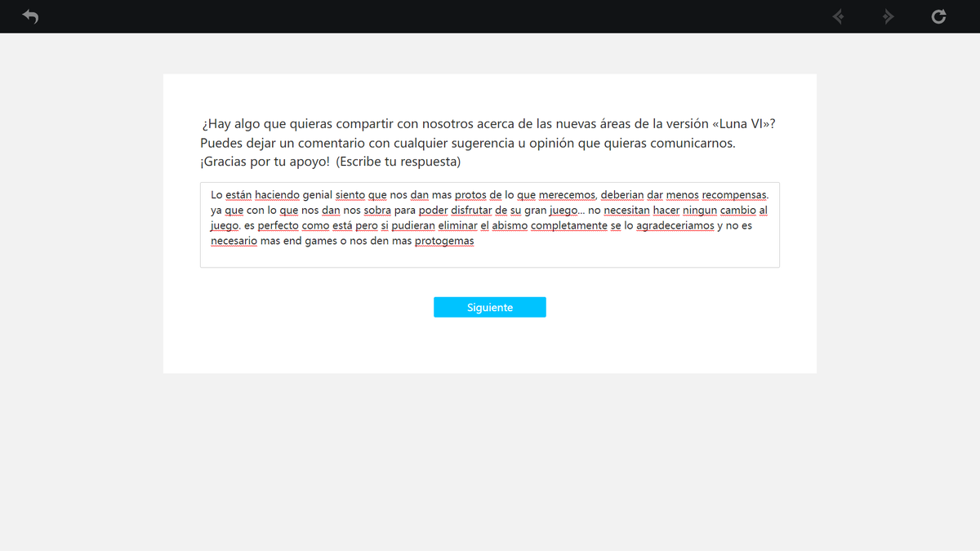
Task: Click the return arrow in the top bar
Action: point(30,16)
